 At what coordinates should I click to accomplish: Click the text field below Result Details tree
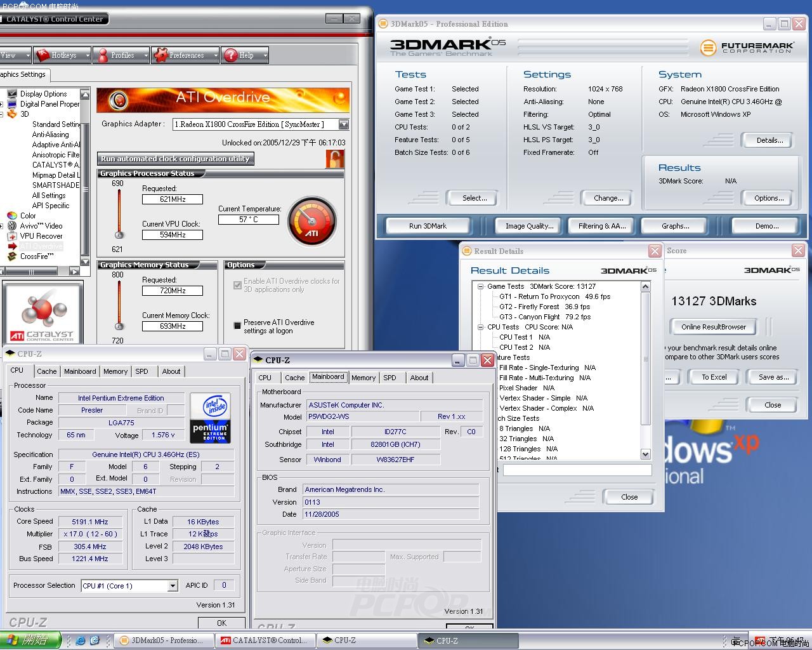click(x=577, y=470)
